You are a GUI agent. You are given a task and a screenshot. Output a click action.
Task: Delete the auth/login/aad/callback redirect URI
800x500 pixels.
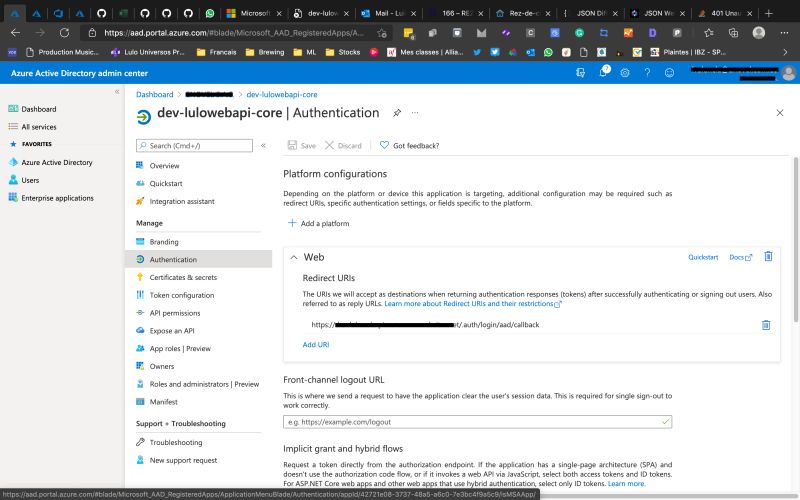point(766,325)
